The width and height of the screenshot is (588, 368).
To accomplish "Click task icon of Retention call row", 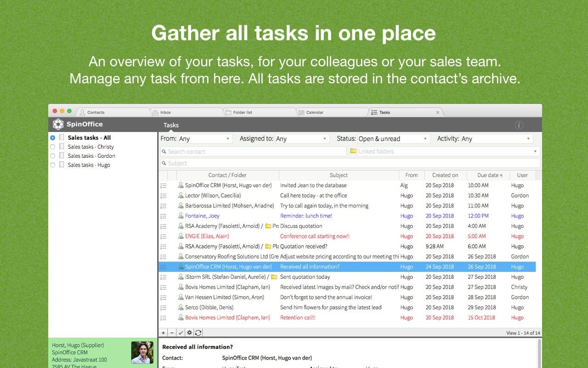I will pyautogui.click(x=163, y=318).
